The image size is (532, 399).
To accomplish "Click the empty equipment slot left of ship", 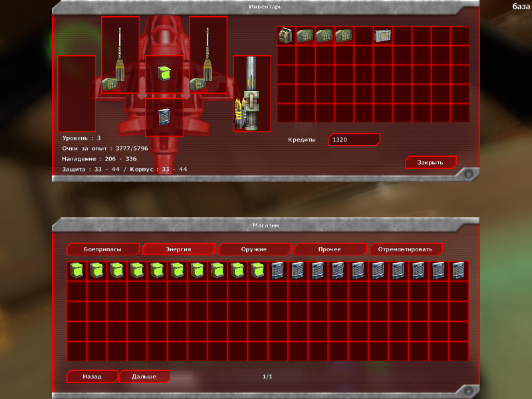I will click(76, 94).
